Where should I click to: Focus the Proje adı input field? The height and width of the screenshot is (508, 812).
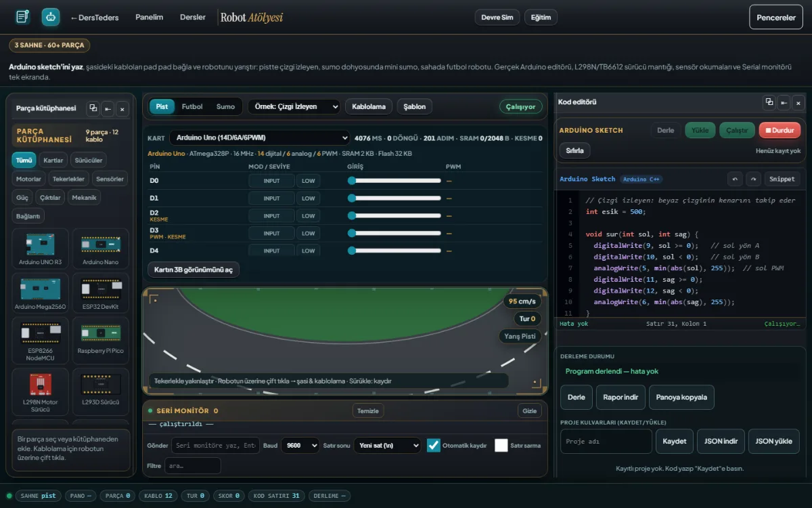coord(606,441)
